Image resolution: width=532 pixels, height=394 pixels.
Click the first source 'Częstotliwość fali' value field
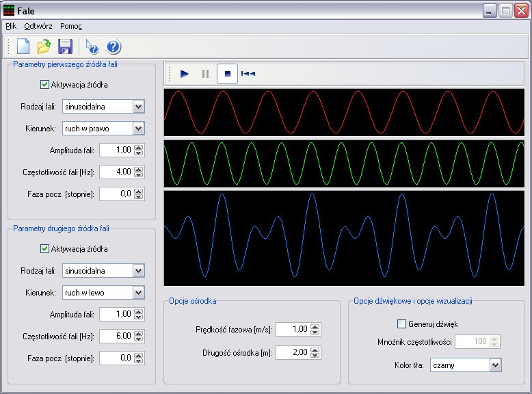(116, 172)
